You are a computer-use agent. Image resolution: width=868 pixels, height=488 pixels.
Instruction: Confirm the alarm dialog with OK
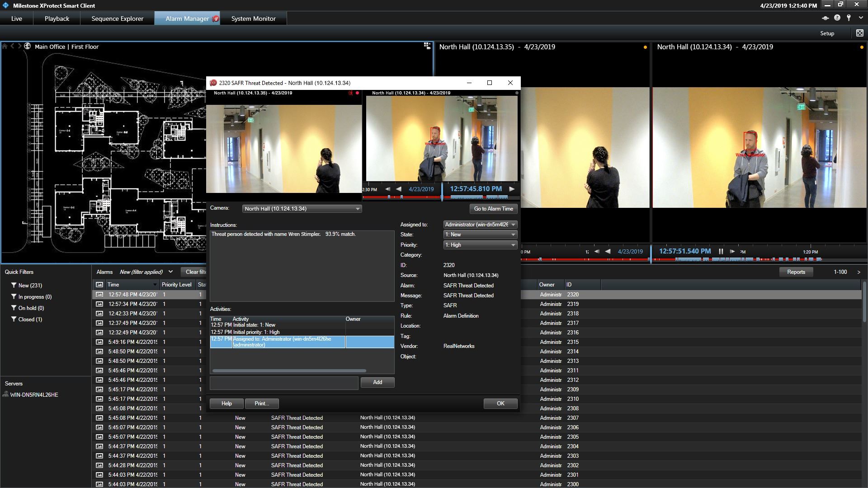pos(500,404)
